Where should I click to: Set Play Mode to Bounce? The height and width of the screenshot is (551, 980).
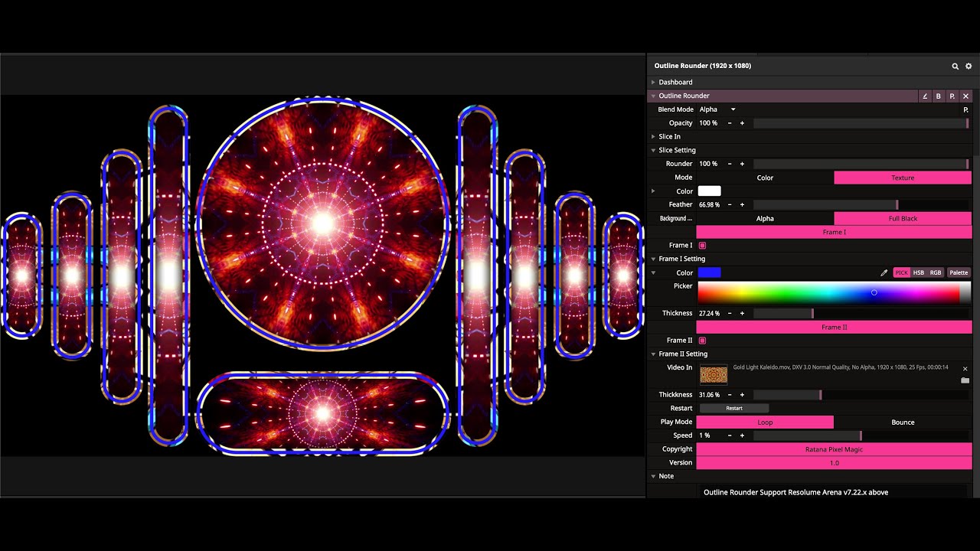point(903,422)
